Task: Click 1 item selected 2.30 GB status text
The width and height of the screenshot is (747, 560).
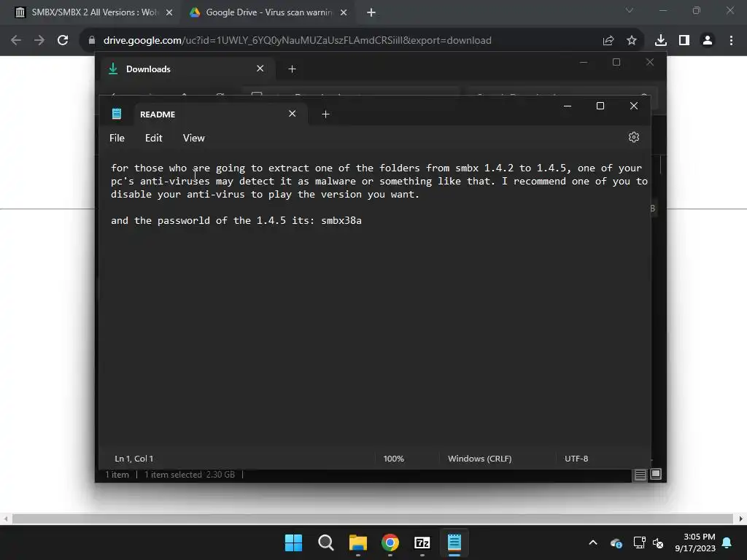Action: 190,475
